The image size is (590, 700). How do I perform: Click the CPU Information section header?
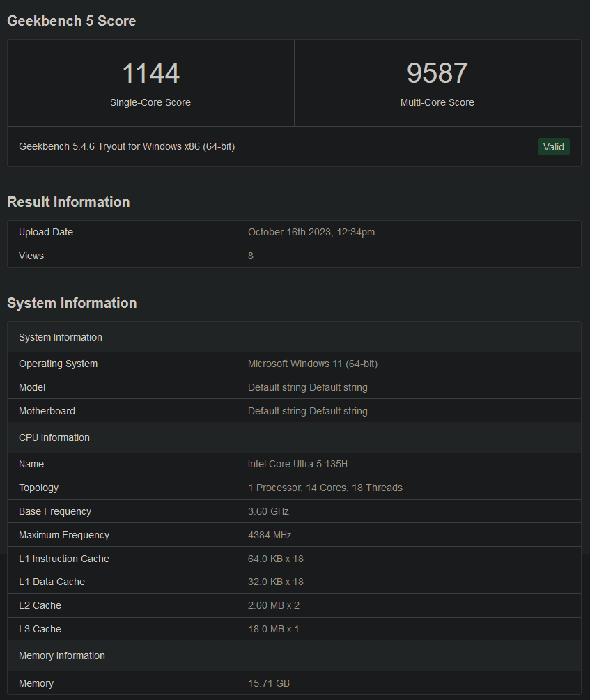[x=295, y=437]
